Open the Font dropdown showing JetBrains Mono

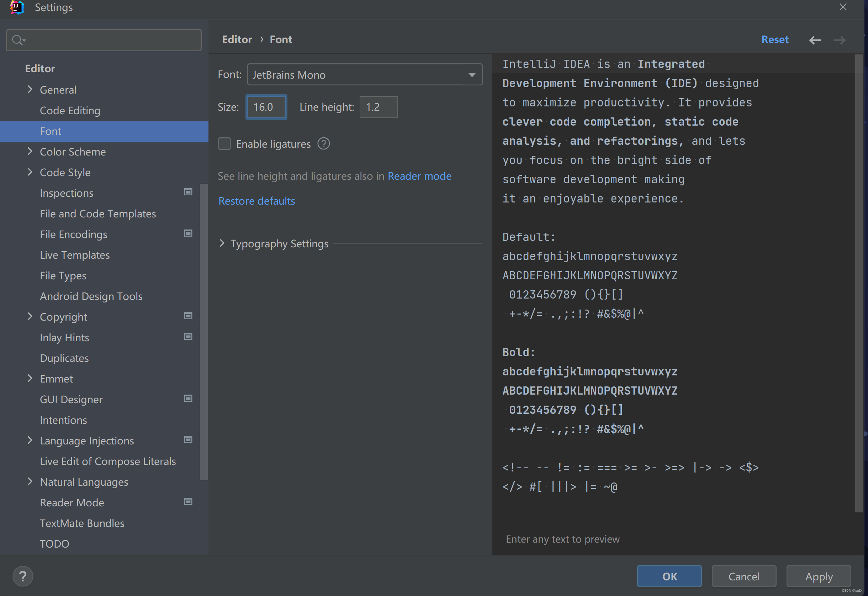coord(365,75)
